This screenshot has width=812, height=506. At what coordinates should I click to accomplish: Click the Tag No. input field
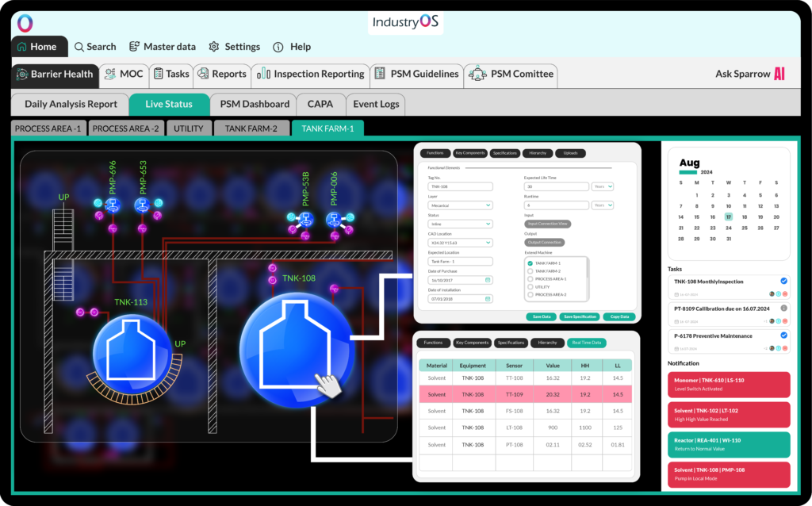click(x=460, y=186)
